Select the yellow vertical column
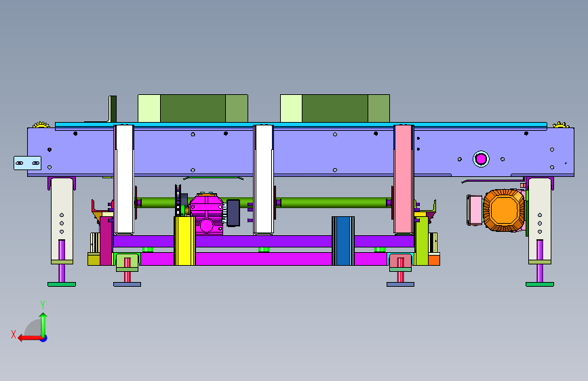The image size is (588, 381). coord(184,241)
